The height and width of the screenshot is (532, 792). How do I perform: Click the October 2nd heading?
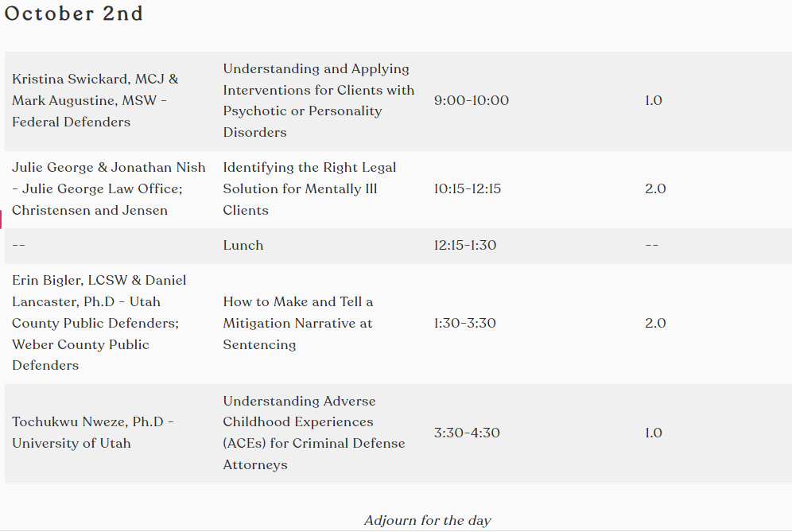click(74, 14)
